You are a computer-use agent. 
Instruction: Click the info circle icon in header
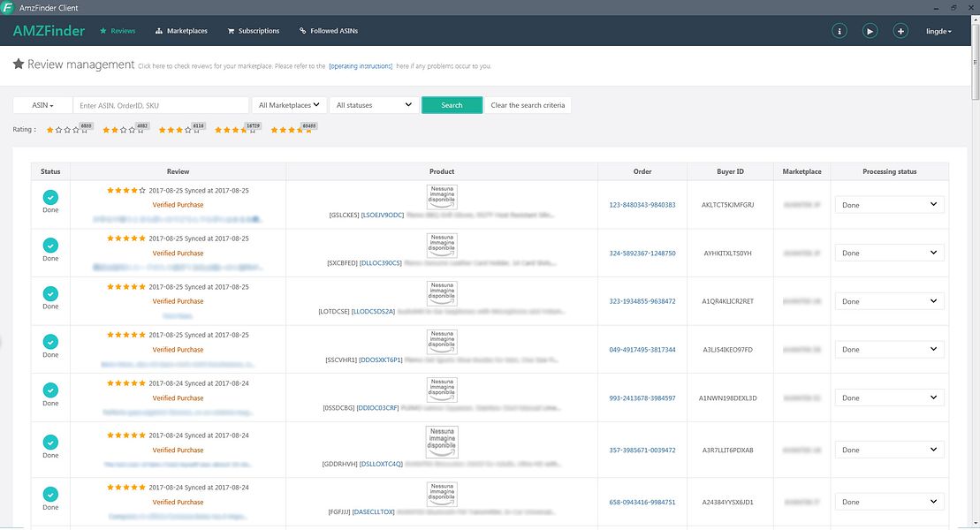pyautogui.click(x=839, y=31)
